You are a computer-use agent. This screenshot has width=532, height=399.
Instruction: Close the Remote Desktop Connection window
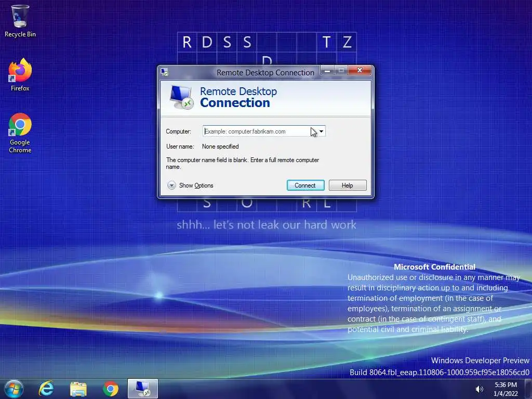360,71
